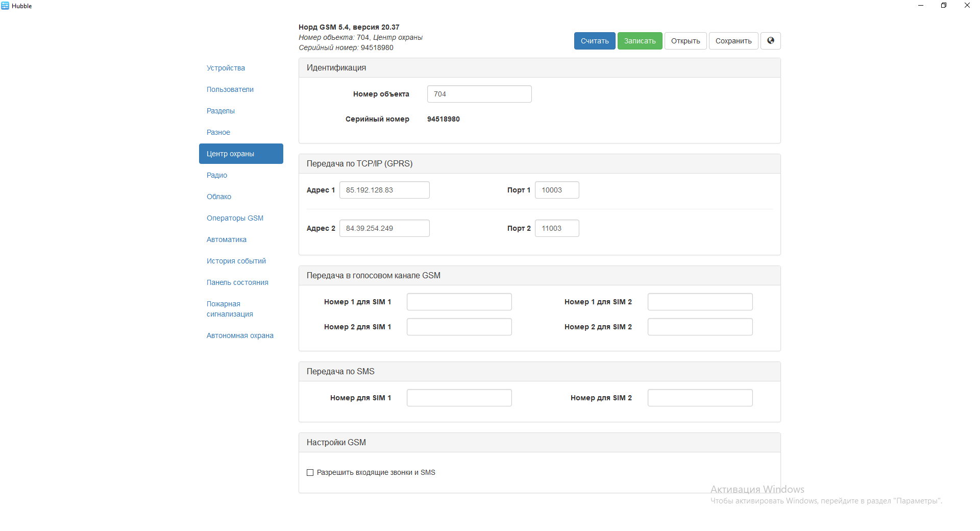Click the 'Норд GSM 5.4, версия 20.37' heading

click(x=349, y=27)
